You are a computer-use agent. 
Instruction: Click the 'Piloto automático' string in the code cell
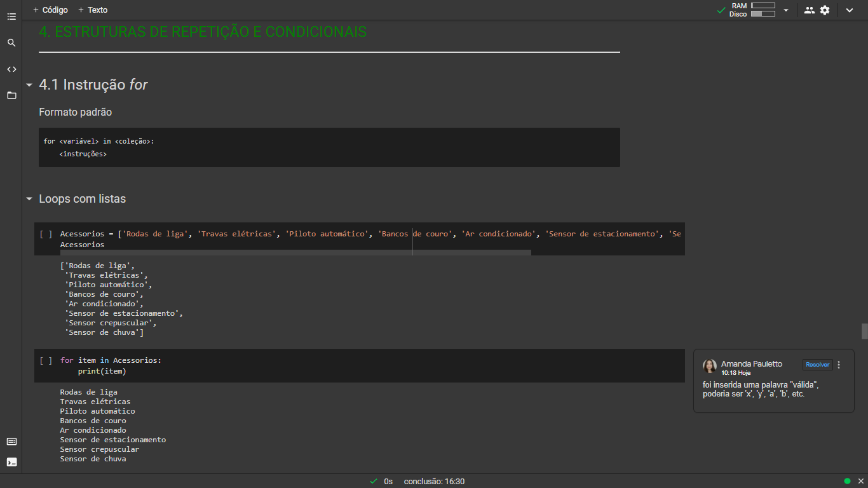click(327, 234)
